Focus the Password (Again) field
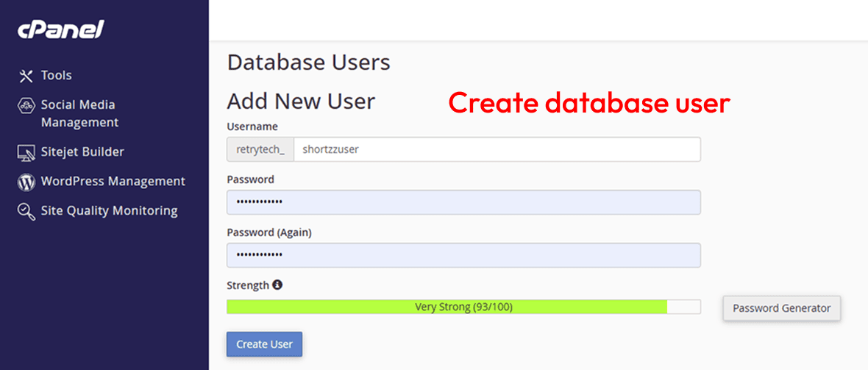Image resolution: width=868 pixels, height=370 pixels. pyautogui.click(x=463, y=255)
